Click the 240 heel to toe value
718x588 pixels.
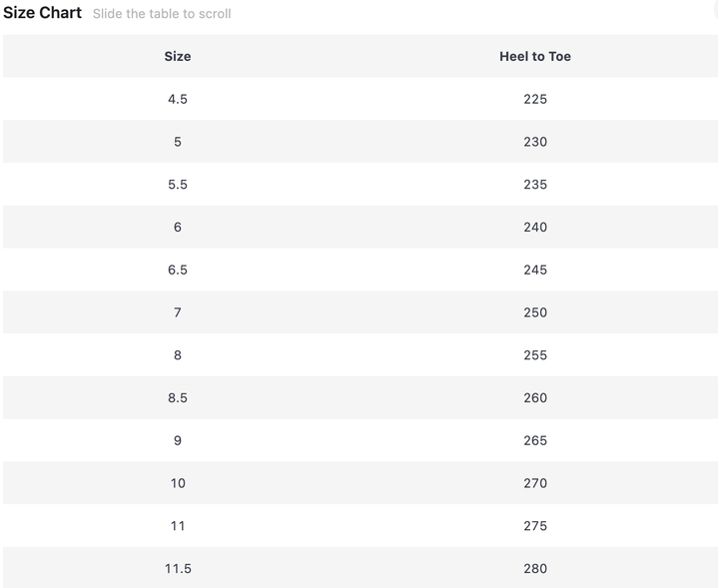(535, 227)
